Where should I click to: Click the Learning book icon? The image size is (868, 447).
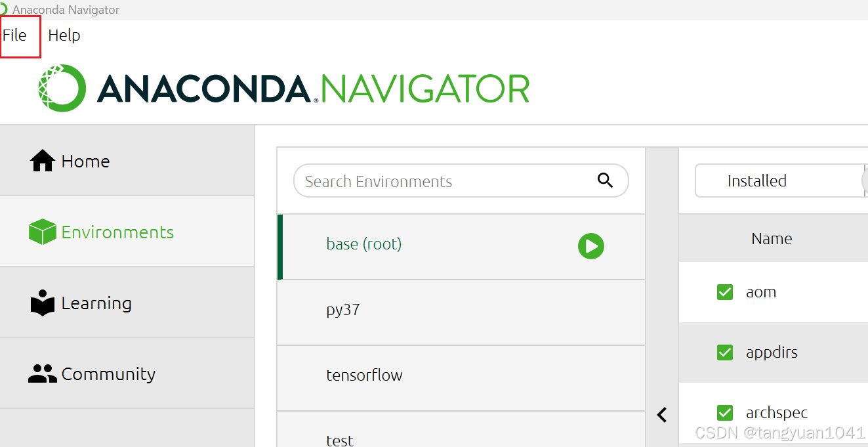(x=42, y=302)
